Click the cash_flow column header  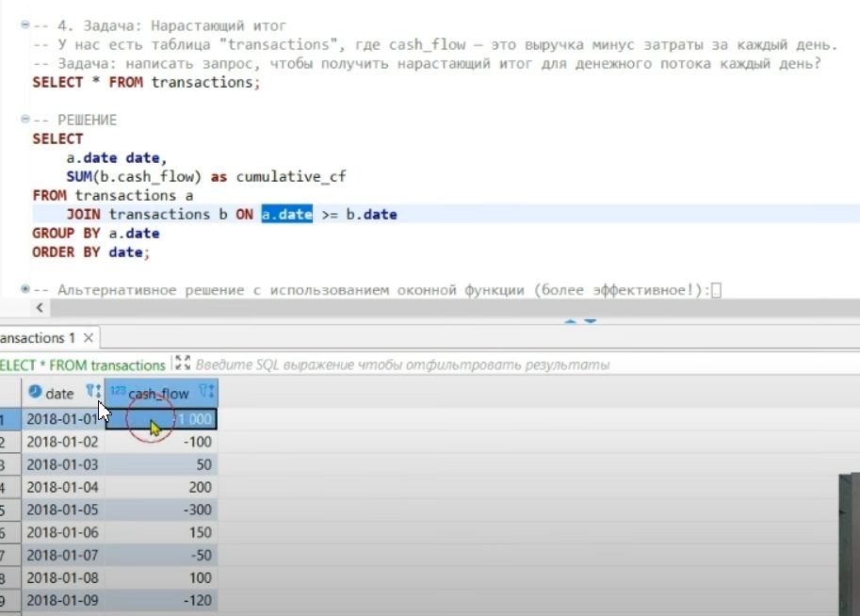[158, 394]
